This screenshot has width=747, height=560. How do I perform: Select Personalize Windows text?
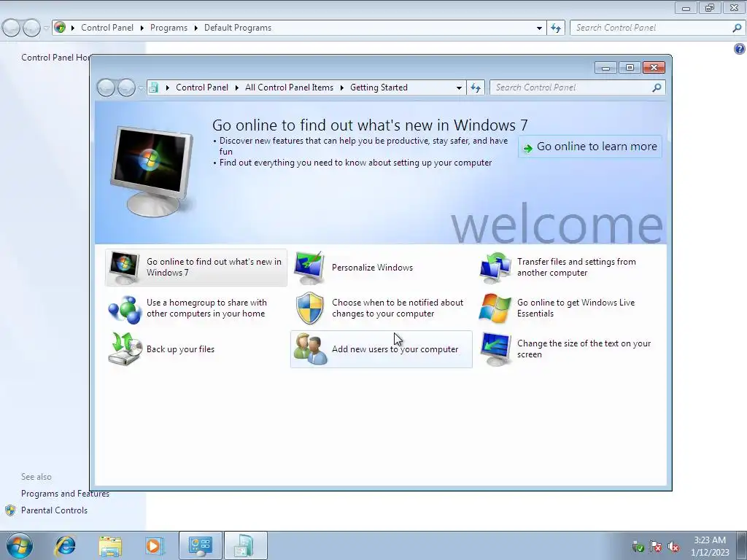point(373,268)
